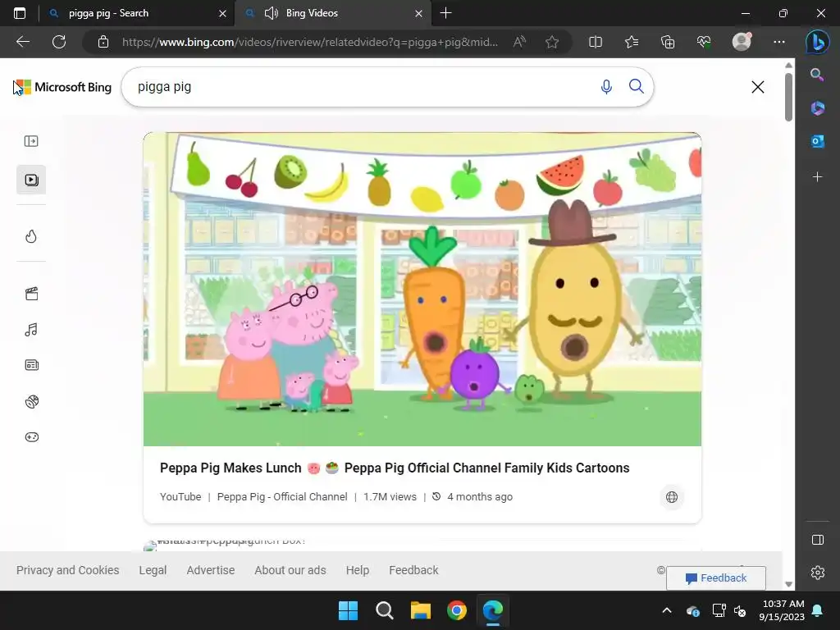Click the Microsoft Bing logo
Image resolution: width=840 pixels, height=630 pixels.
[62, 87]
